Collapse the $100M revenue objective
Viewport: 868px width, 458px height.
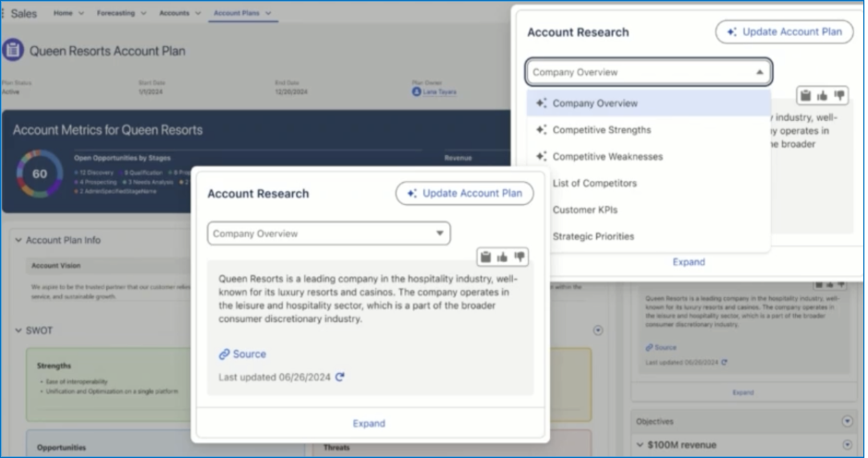coord(641,445)
